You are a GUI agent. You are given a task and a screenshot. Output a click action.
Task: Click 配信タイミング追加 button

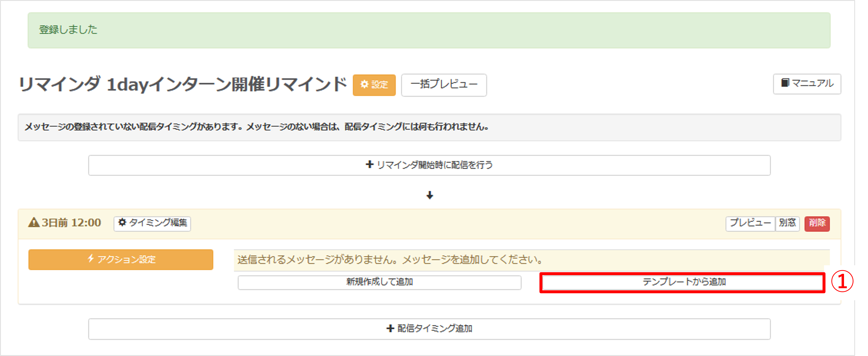429,329
